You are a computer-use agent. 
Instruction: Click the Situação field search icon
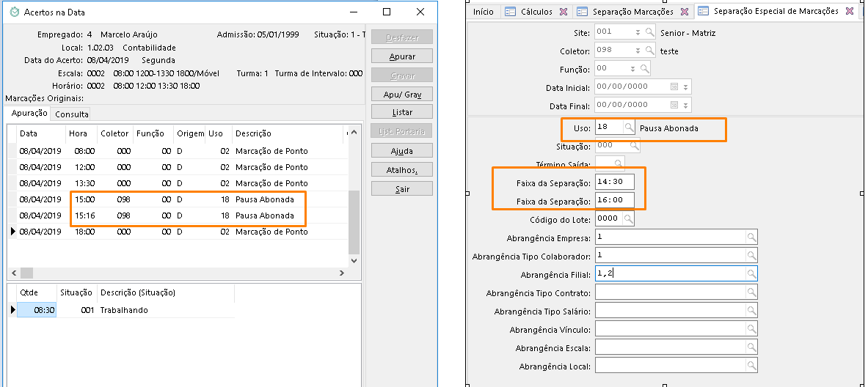[634, 146]
